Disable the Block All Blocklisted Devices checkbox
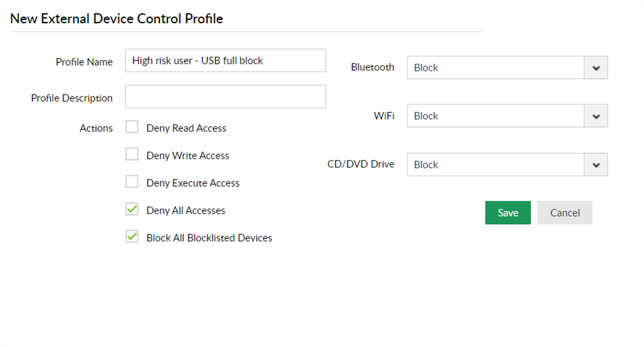 pyautogui.click(x=132, y=237)
